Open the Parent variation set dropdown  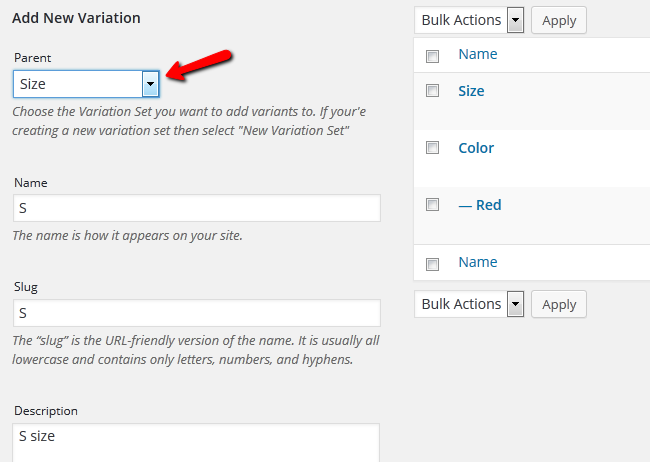pyautogui.click(x=86, y=84)
